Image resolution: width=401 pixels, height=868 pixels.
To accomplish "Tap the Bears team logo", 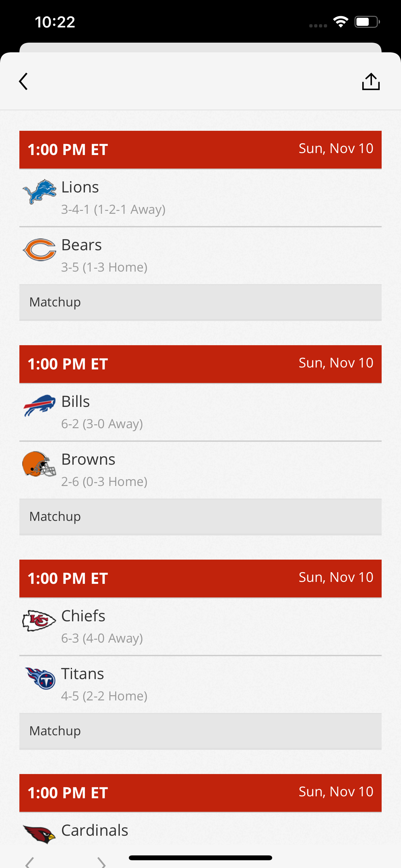I will [39, 250].
